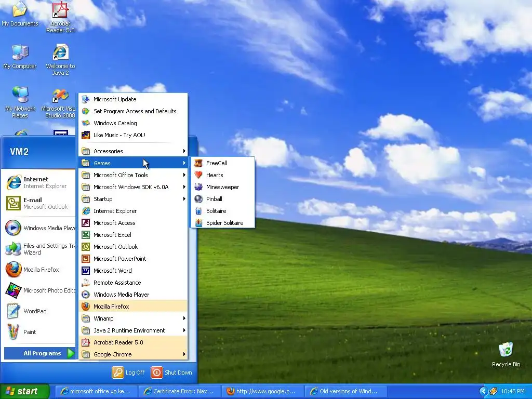Image resolution: width=532 pixels, height=399 pixels.
Task: Select the My Documents desktop icon
Action: pyautogui.click(x=20, y=14)
